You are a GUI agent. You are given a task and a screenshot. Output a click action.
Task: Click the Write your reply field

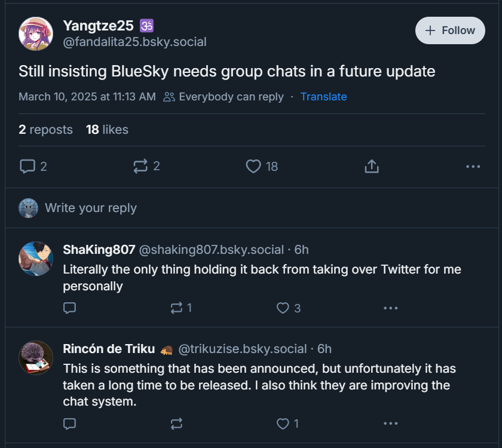(x=91, y=208)
